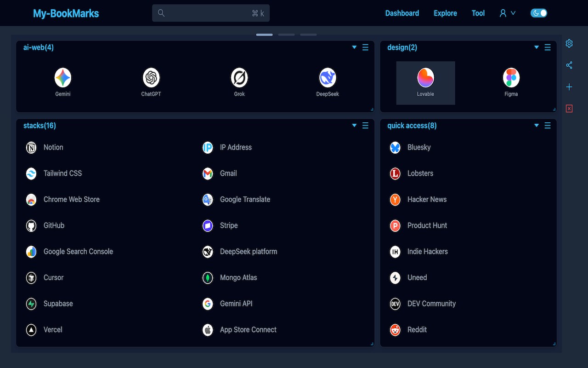Open the ChatGPT bookmark icon

(151, 78)
